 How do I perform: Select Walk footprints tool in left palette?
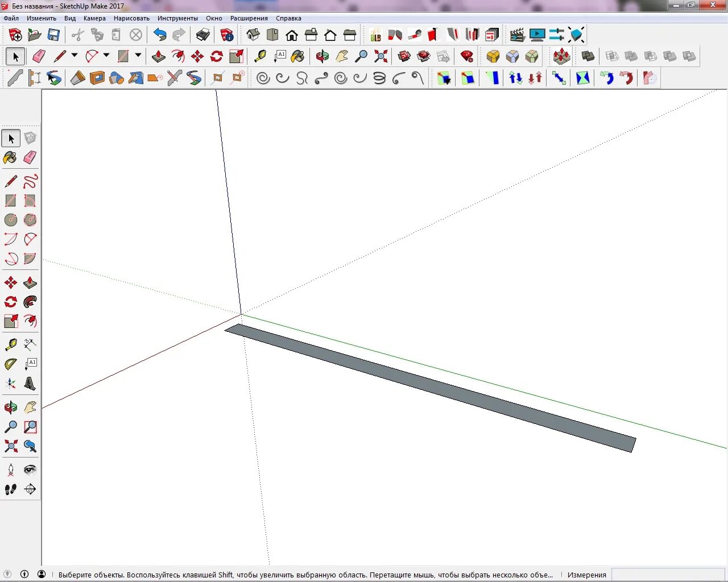pyautogui.click(x=11, y=489)
